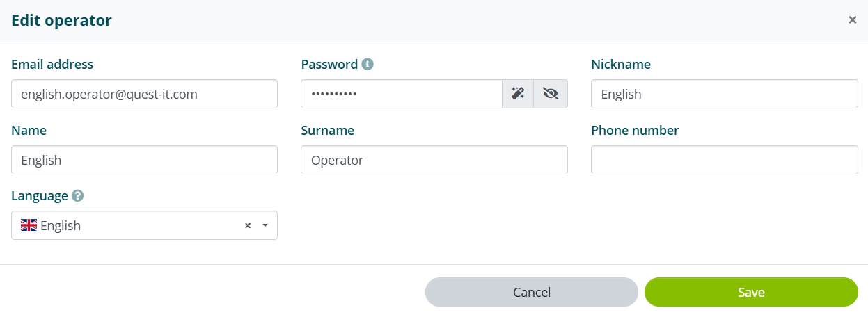
Task: Click the Password field label
Action: click(x=329, y=65)
